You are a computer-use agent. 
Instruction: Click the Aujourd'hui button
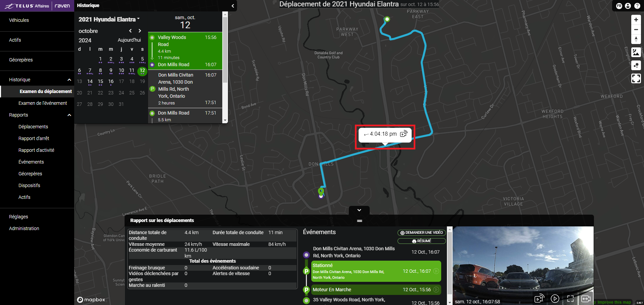coord(129,40)
